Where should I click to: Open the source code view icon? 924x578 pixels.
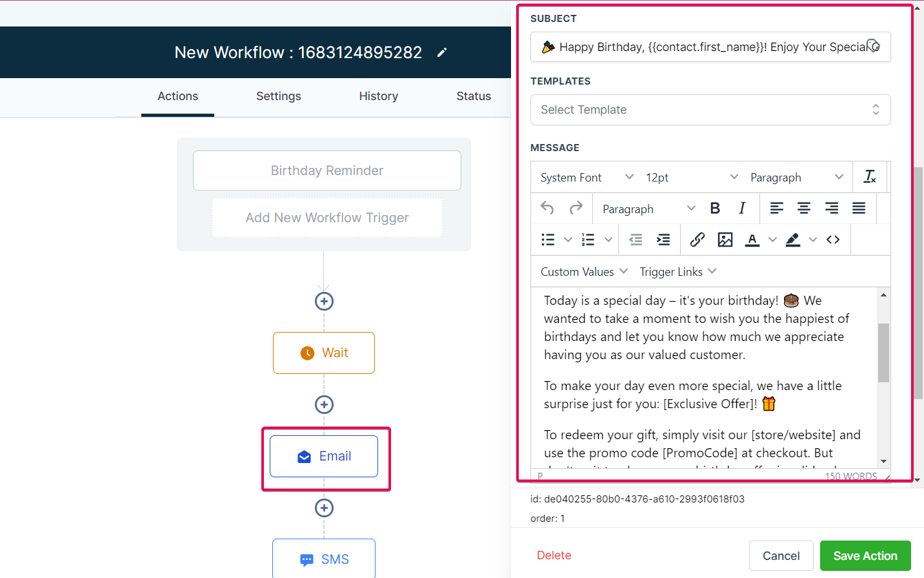click(833, 239)
